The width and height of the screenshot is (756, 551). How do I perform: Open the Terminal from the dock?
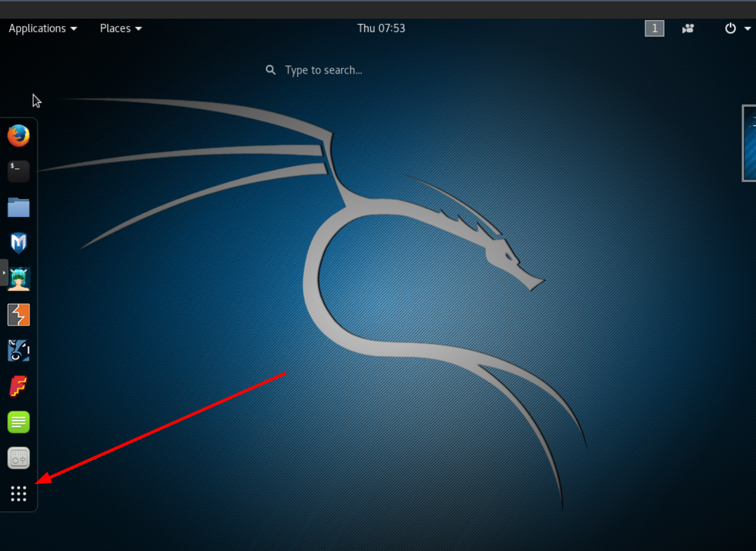19,171
